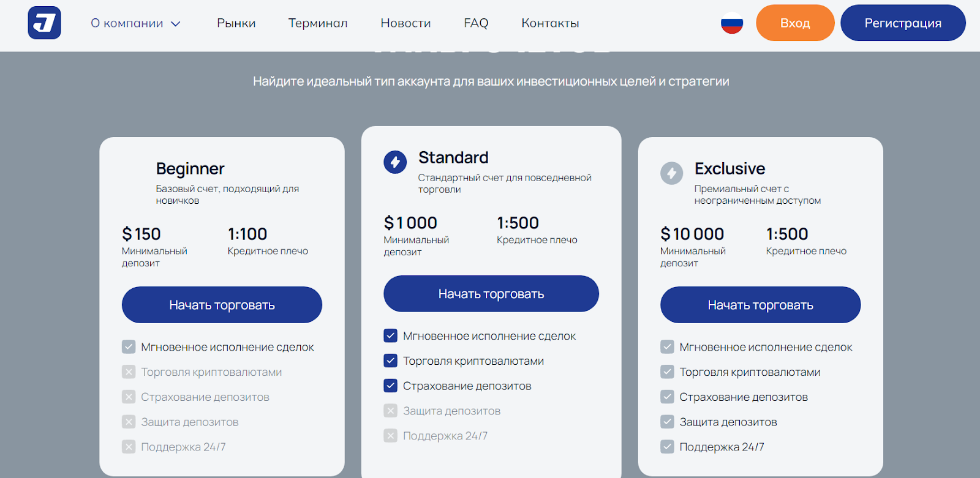Image resolution: width=980 pixels, height=478 pixels.
Task: Open the Контакты menu item
Action: coord(550,23)
